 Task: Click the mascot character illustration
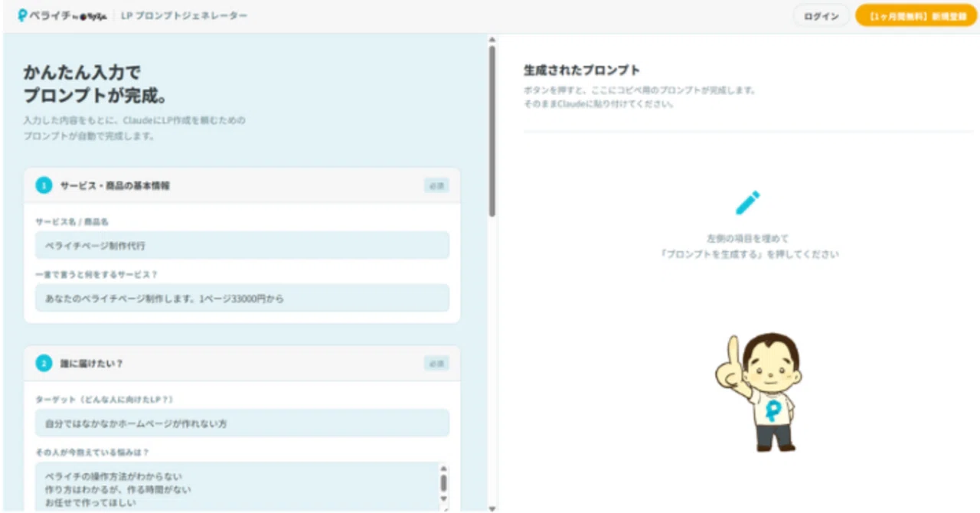[758, 392]
